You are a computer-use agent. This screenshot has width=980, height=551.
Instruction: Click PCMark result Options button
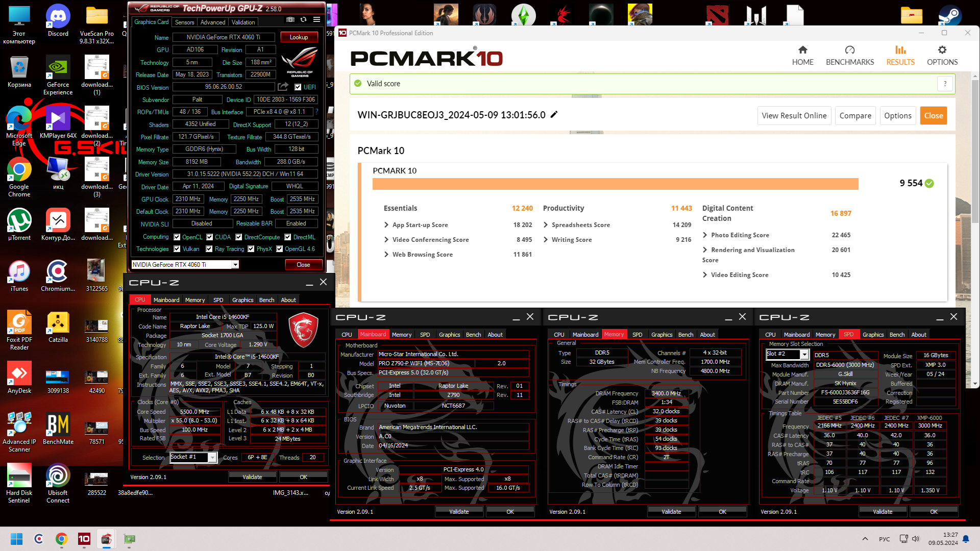pyautogui.click(x=897, y=116)
